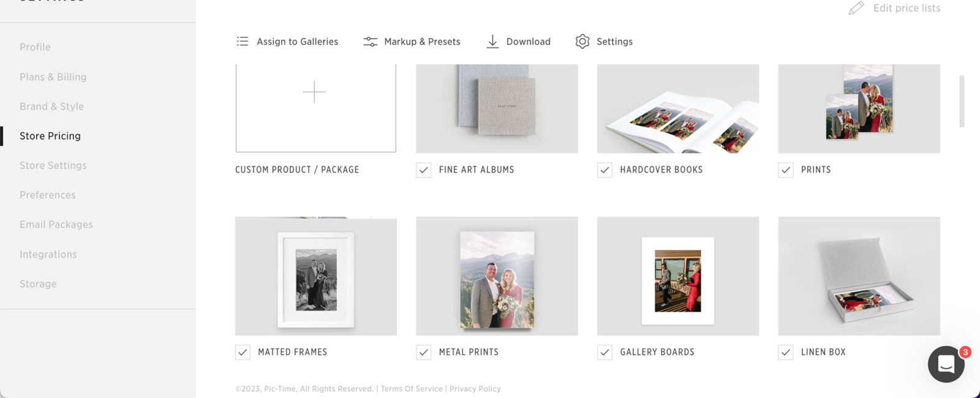The image size is (980, 398).
Task: Click the vertical page scrollbar
Action: (x=962, y=101)
